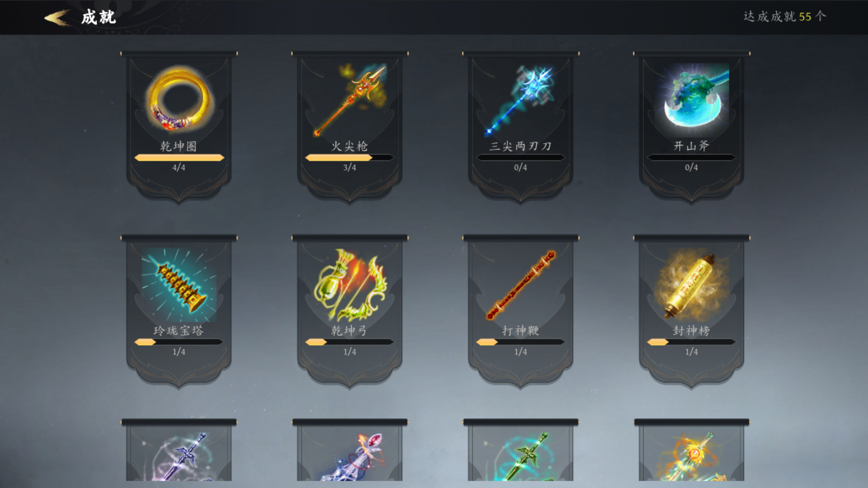This screenshot has height=488, width=868.
Task: Click the 成就 title label
Action: pos(99,17)
